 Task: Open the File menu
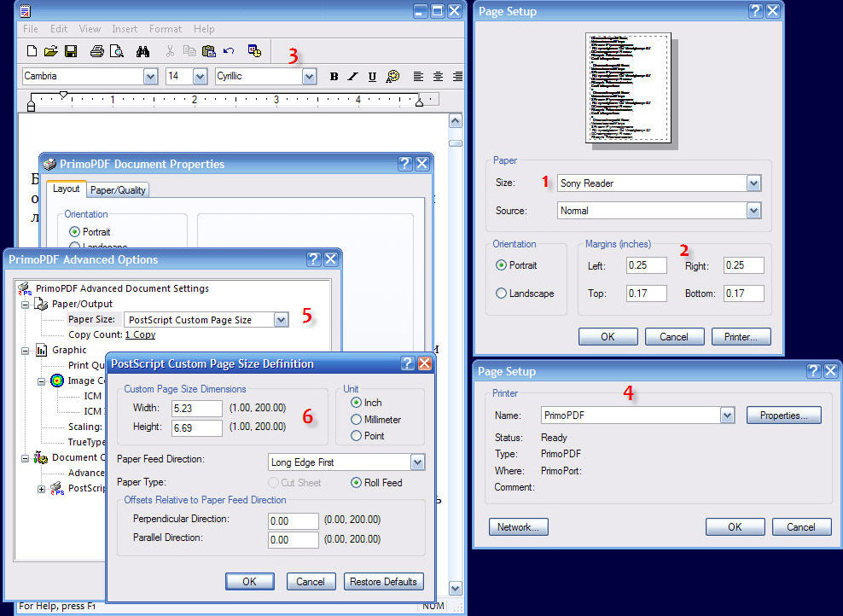31,29
